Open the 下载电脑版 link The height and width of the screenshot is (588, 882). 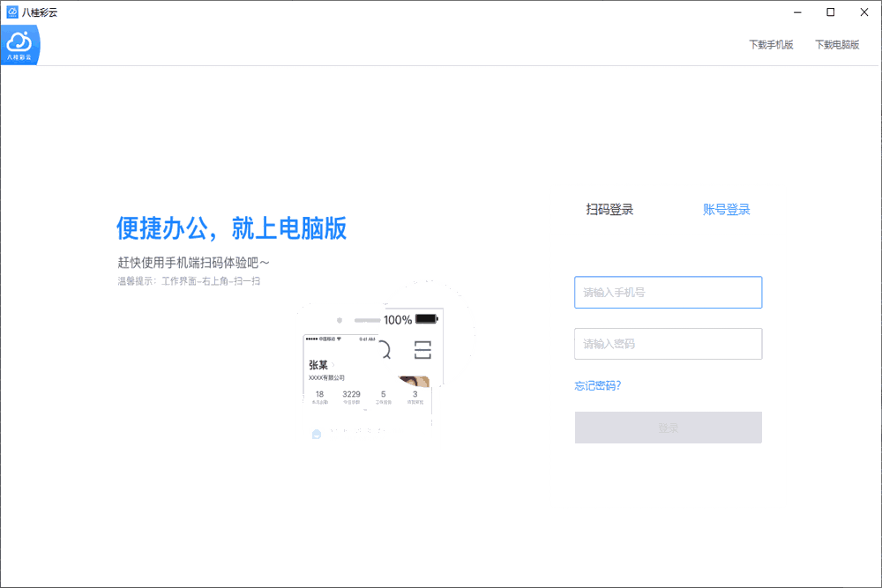837,43
